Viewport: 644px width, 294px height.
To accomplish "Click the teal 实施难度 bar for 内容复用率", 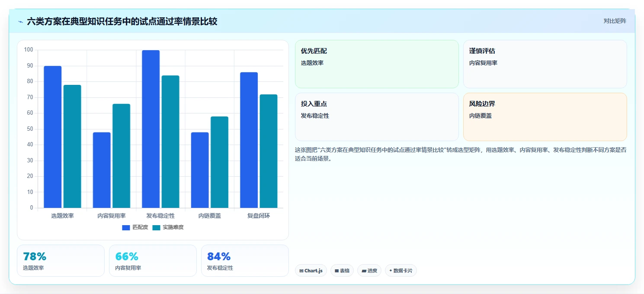I will (x=121, y=156).
